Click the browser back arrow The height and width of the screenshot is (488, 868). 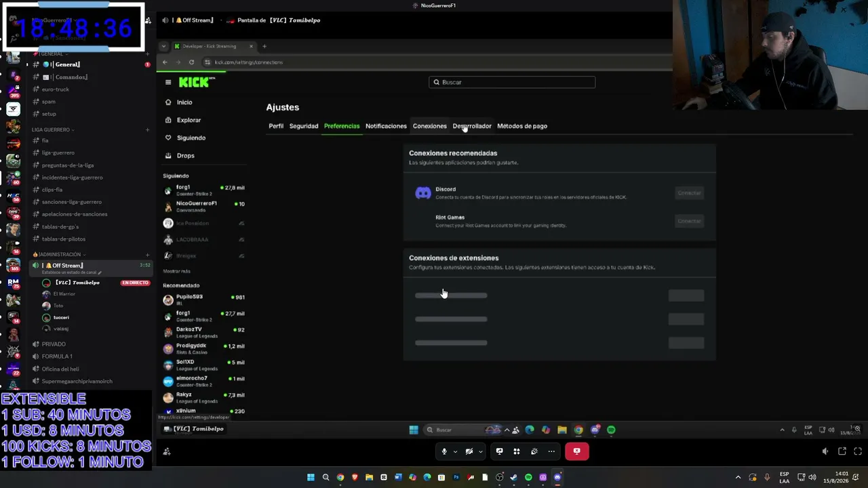(x=165, y=62)
